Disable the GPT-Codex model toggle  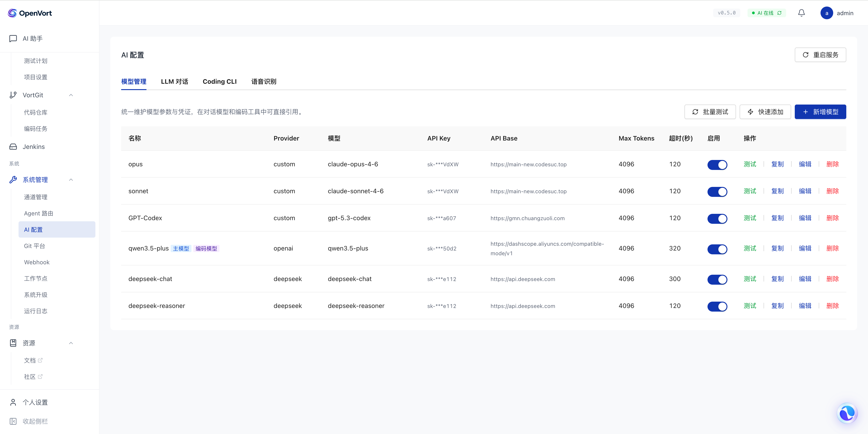pyautogui.click(x=717, y=219)
